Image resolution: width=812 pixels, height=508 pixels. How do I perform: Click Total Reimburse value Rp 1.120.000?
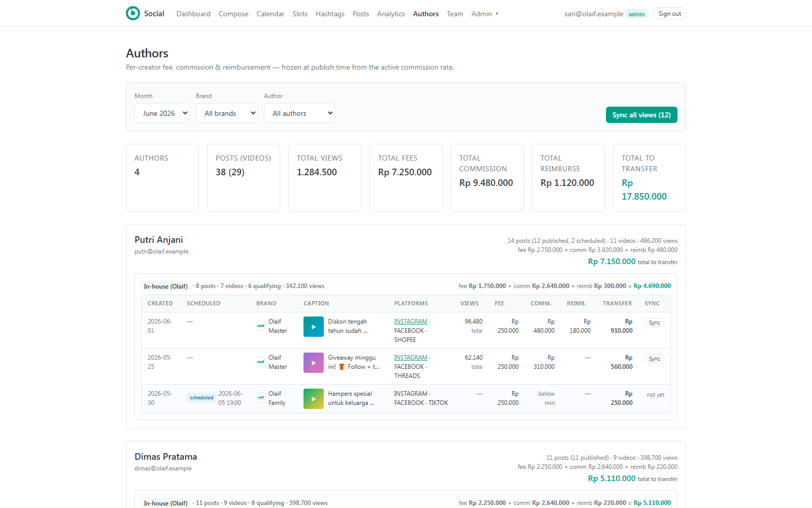point(567,183)
